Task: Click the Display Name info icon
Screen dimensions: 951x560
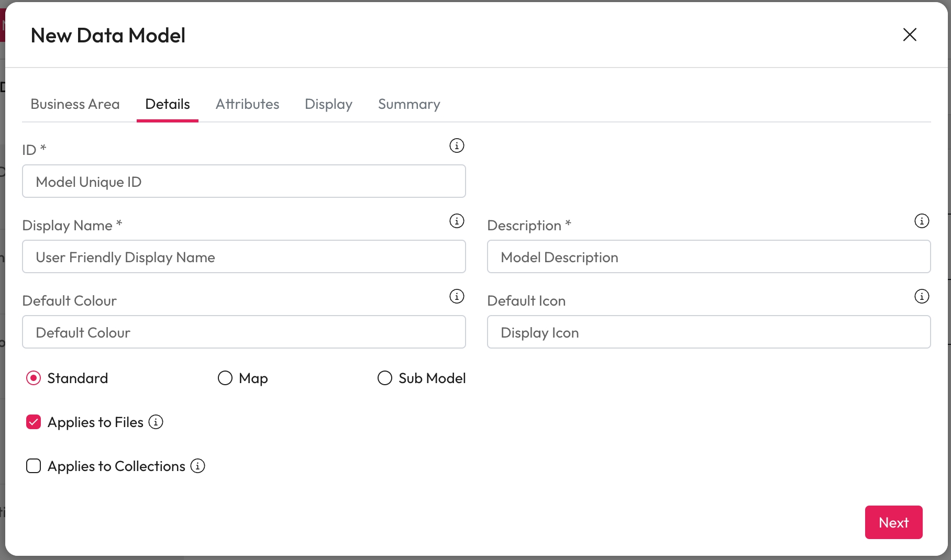Action: tap(457, 221)
